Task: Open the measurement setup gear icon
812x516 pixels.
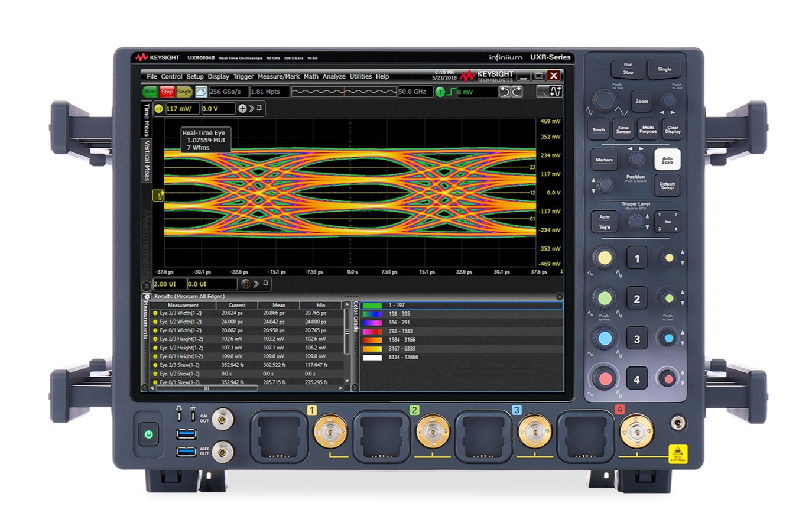Action: click(x=147, y=297)
